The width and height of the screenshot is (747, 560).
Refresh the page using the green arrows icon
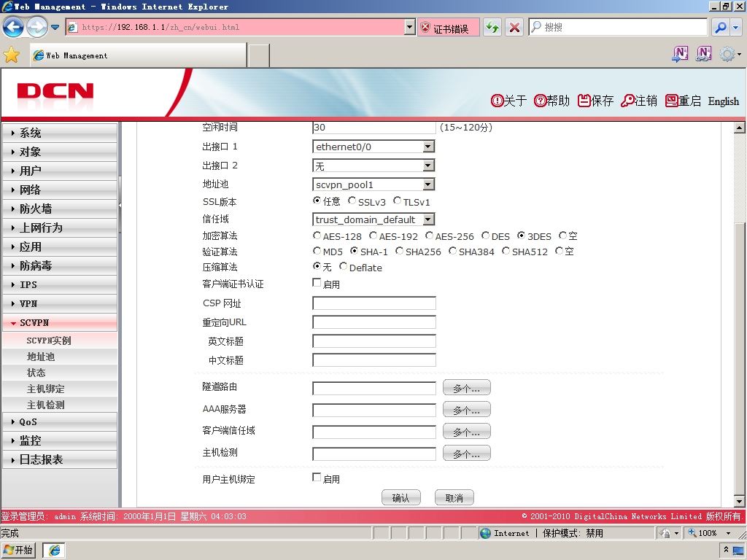[x=492, y=27]
